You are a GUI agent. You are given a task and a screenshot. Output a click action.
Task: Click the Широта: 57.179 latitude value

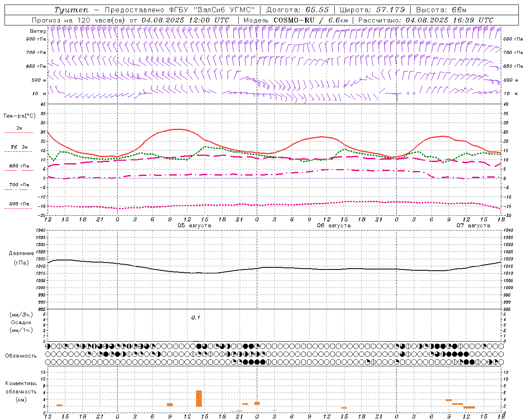(x=372, y=10)
